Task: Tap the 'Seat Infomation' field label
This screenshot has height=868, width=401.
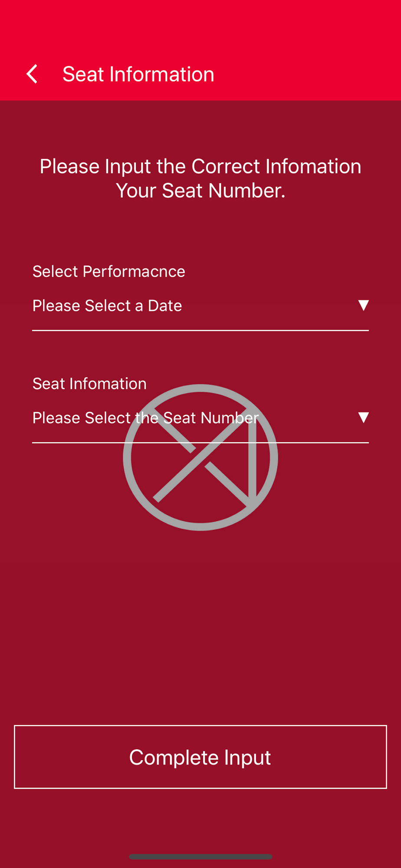Action: pyautogui.click(x=89, y=384)
